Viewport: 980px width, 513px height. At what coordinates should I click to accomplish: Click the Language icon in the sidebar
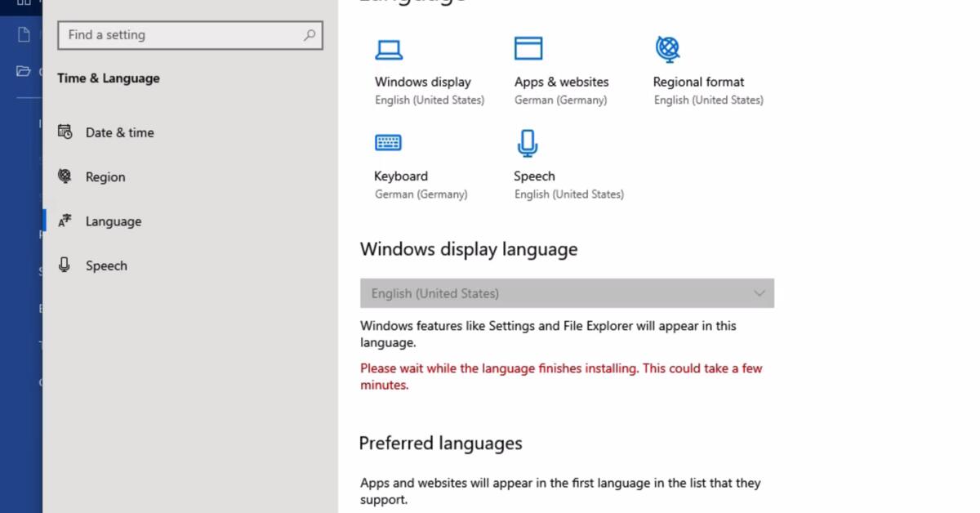pos(65,221)
